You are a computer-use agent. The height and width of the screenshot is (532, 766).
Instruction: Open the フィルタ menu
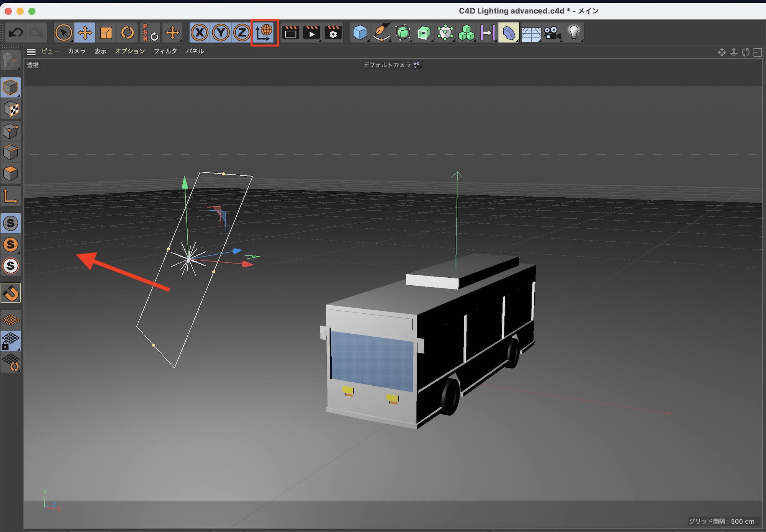165,51
